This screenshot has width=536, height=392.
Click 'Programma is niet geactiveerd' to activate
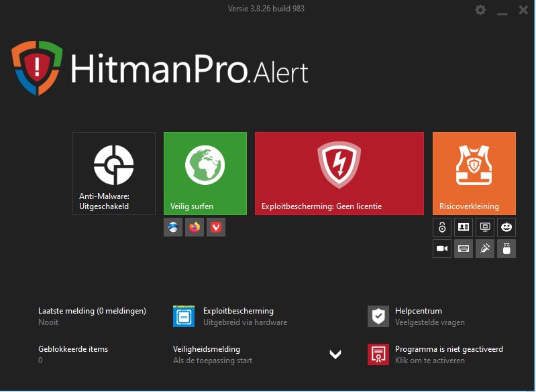point(449,349)
